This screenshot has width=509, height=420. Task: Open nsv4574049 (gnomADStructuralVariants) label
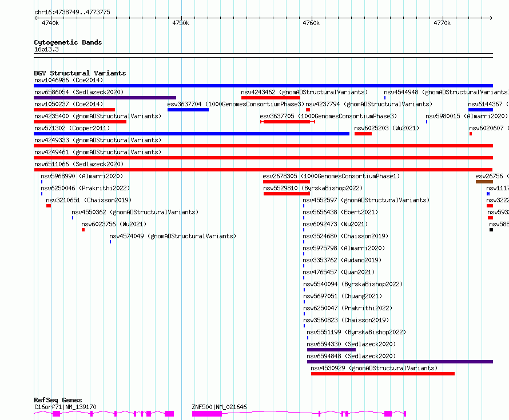[x=173, y=236]
